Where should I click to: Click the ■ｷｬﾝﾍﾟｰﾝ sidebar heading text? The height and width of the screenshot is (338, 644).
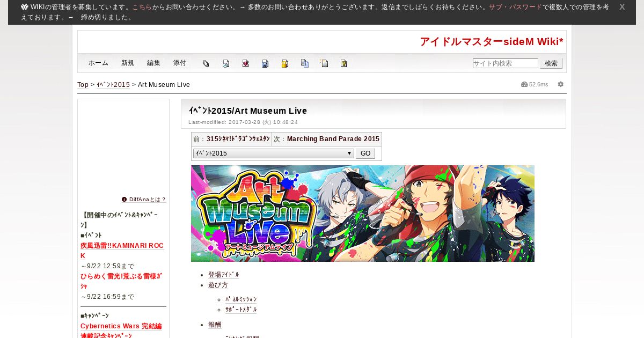point(94,315)
